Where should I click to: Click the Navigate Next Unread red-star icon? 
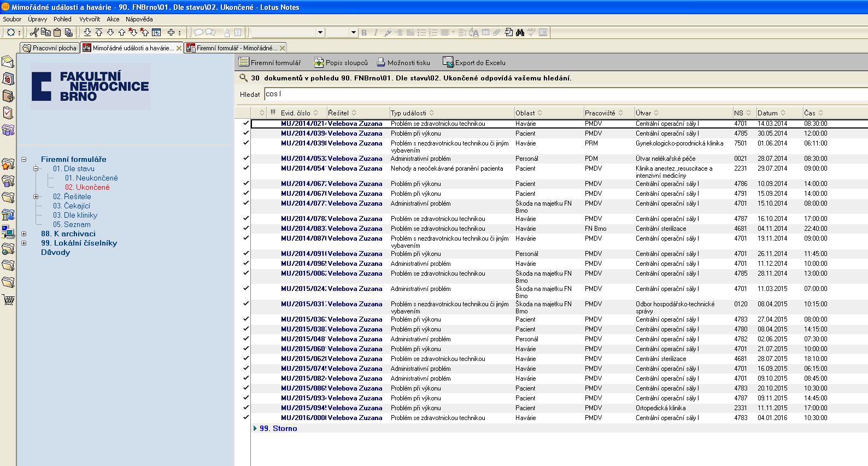[133, 32]
